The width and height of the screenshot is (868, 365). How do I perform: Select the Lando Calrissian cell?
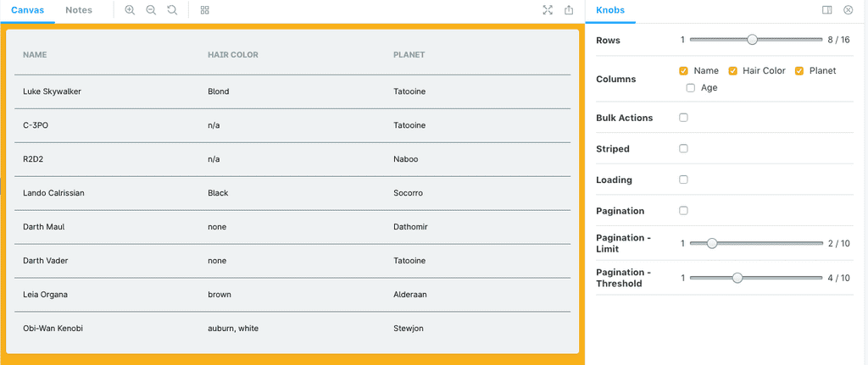tap(53, 193)
